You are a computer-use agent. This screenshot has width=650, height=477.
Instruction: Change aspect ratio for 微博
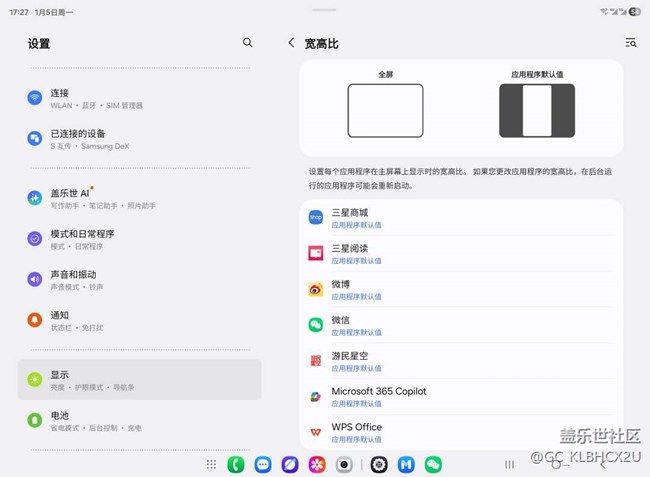461,289
